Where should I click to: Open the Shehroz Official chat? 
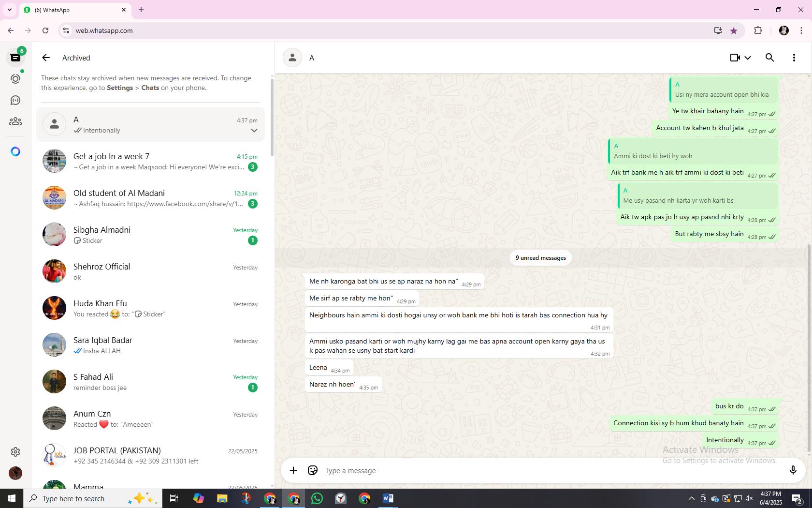150,271
